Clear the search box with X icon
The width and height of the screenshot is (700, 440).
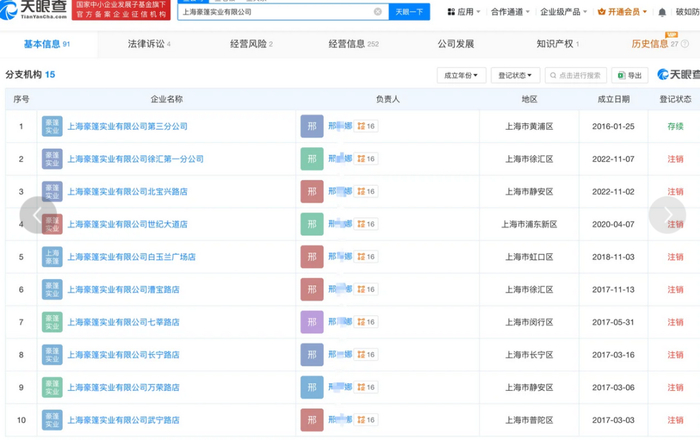point(378,12)
